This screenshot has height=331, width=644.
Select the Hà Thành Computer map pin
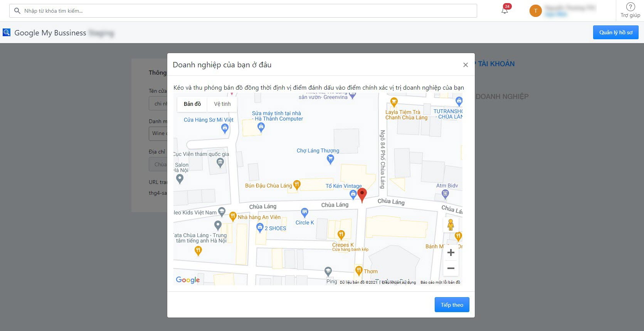(x=261, y=127)
